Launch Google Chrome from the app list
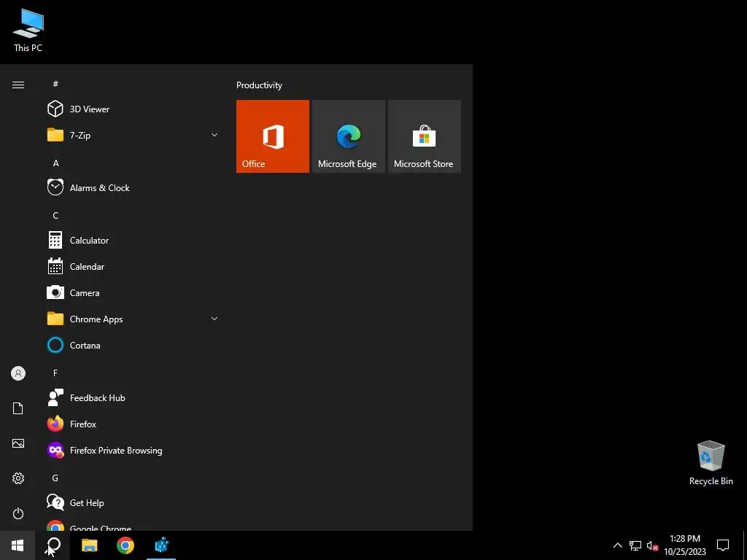Screen dimensions: 747x560 [x=133, y=526]
